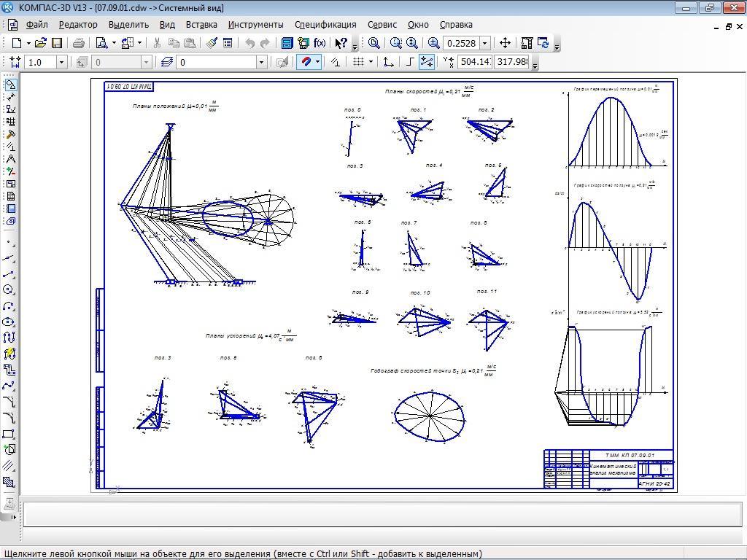Toggle the grid display button
Screen dimensions: 747x560
point(359,63)
